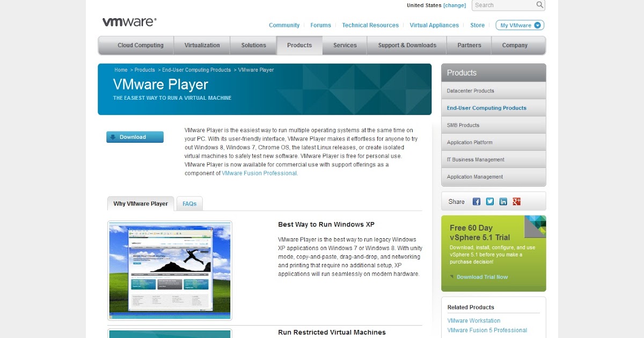Open the Forums link
The width and height of the screenshot is (644, 338).
point(320,25)
